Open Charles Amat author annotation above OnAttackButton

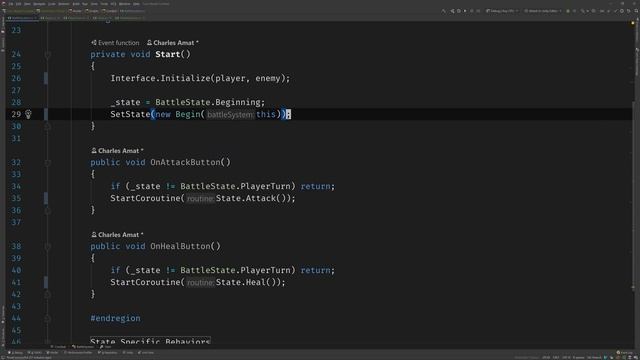click(117, 151)
